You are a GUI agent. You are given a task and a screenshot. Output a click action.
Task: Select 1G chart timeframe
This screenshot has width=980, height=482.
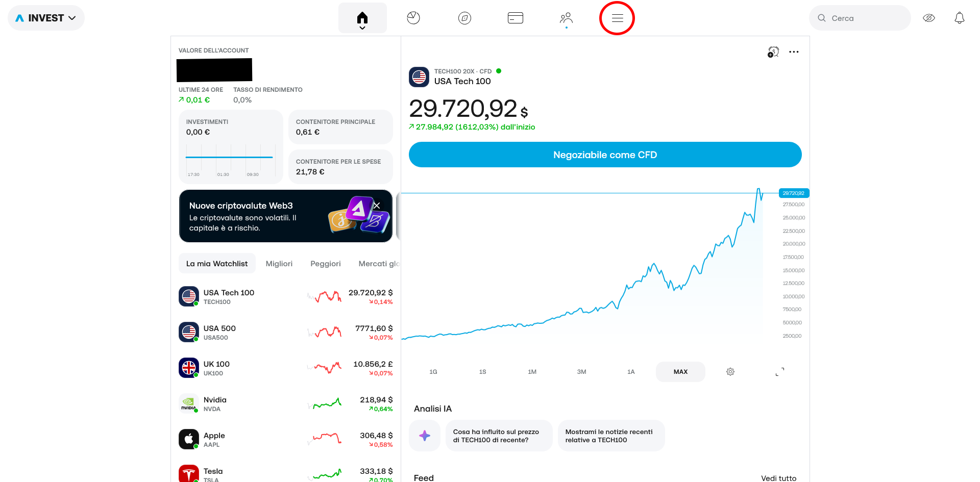pyautogui.click(x=433, y=371)
